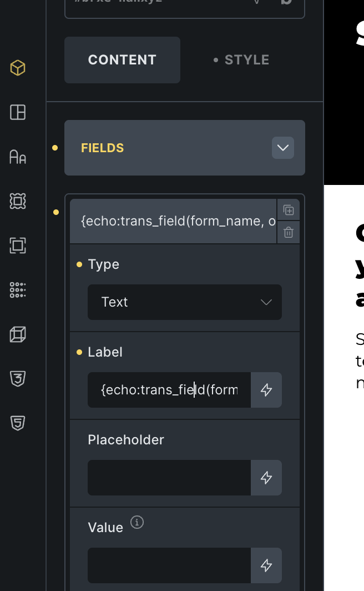364x591 pixels.
Task: Click dynamic data lightning icon for Value
Action: pos(266,565)
